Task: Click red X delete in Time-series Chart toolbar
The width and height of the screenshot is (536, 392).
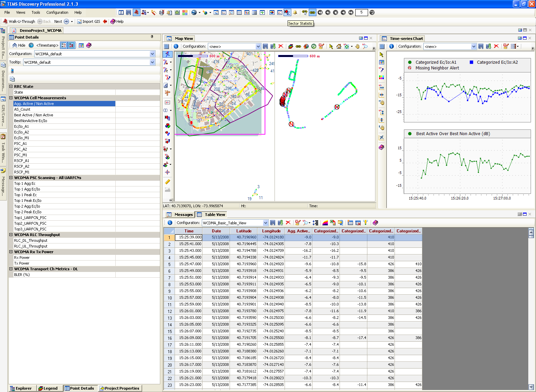Action: tap(496, 46)
